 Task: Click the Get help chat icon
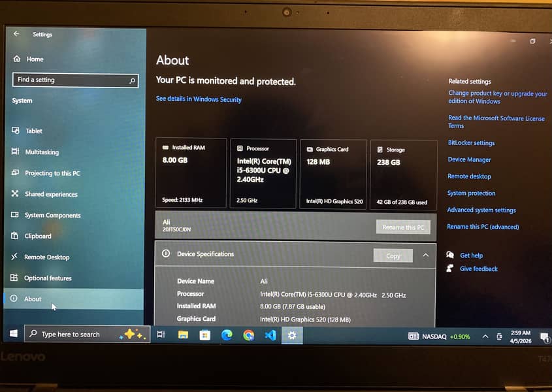(x=450, y=255)
